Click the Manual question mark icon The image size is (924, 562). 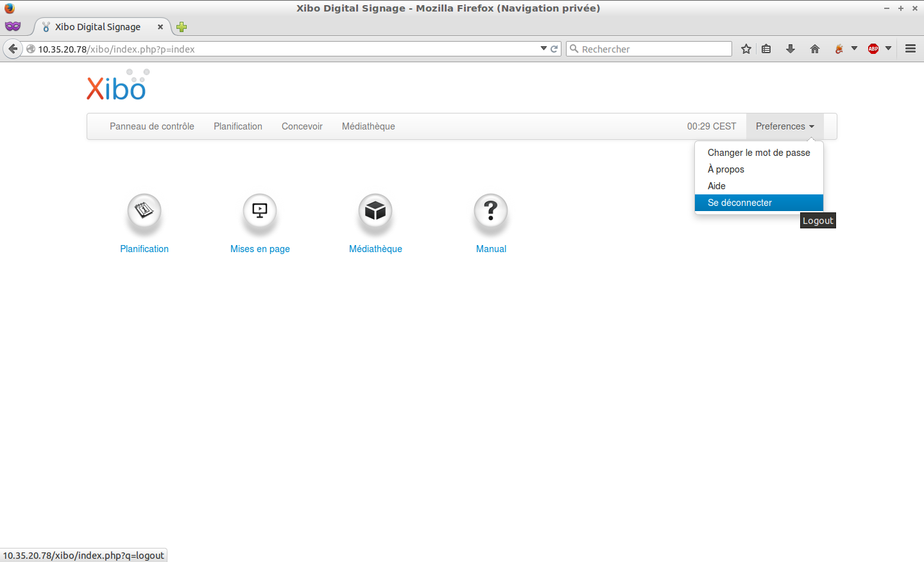tap(491, 210)
